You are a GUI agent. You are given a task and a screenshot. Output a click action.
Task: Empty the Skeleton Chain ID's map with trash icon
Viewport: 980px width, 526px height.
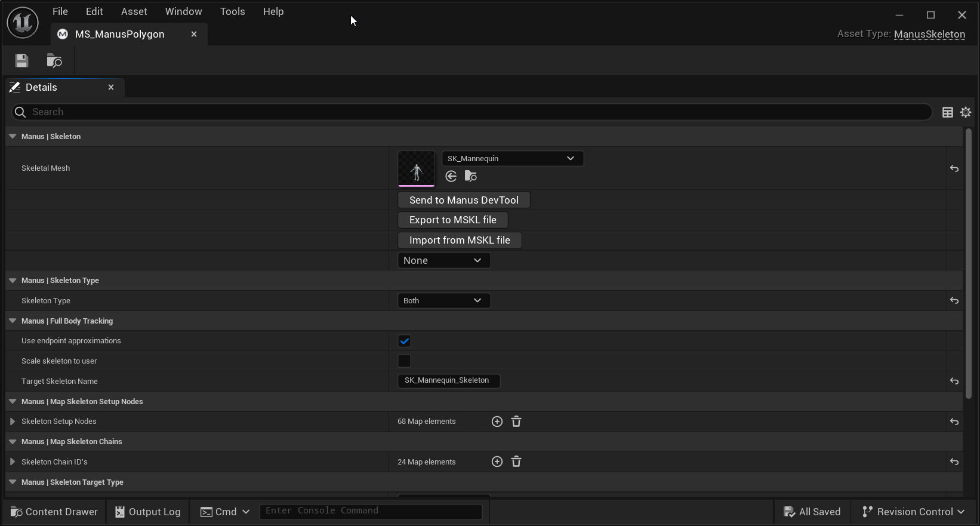pos(516,462)
